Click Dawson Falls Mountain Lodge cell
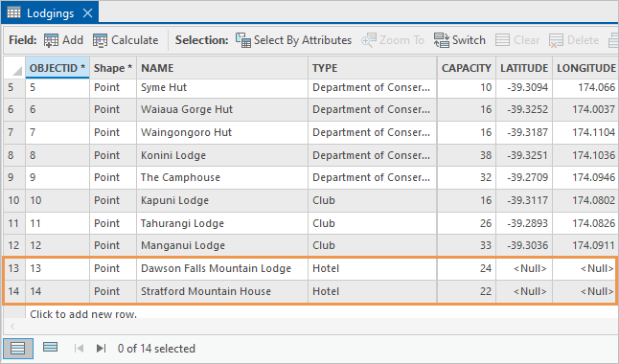619x364 pixels. 222,268
